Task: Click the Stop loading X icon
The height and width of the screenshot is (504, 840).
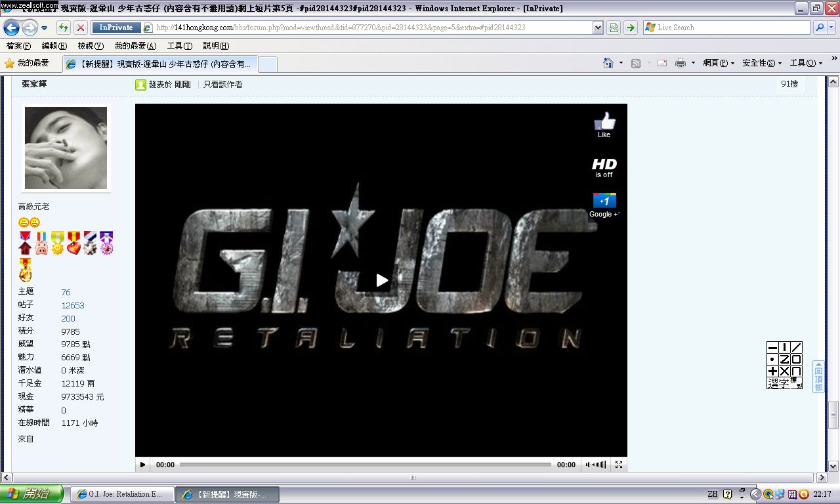Action: (80, 28)
